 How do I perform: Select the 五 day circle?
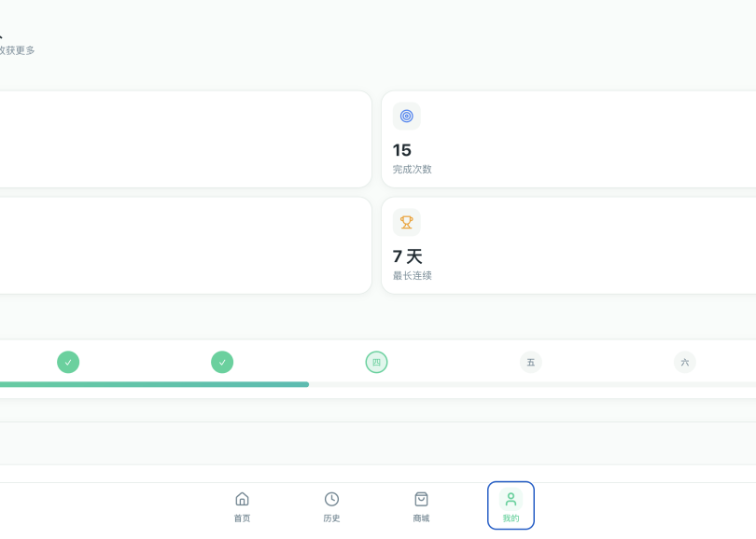point(530,362)
